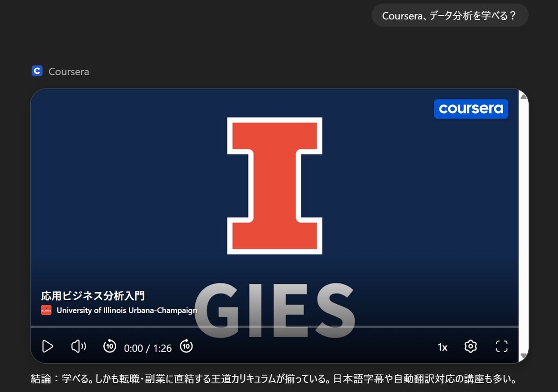Viewport: 558px width, 392px height.
Task: Toggle playback between play and pause
Action: pyautogui.click(x=47, y=346)
